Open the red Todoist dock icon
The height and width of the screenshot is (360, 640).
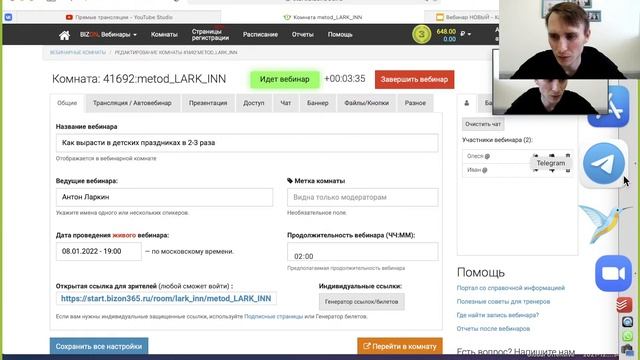coord(624,304)
